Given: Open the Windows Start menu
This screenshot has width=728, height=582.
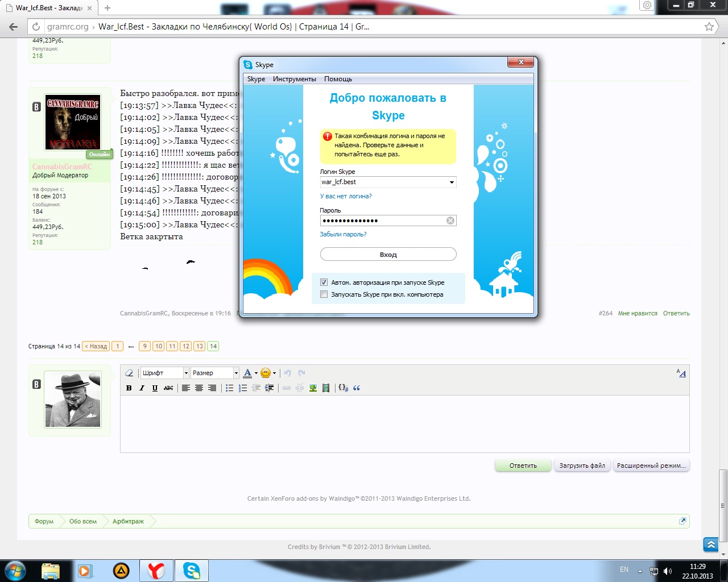Looking at the screenshot, I should coord(15,571).
